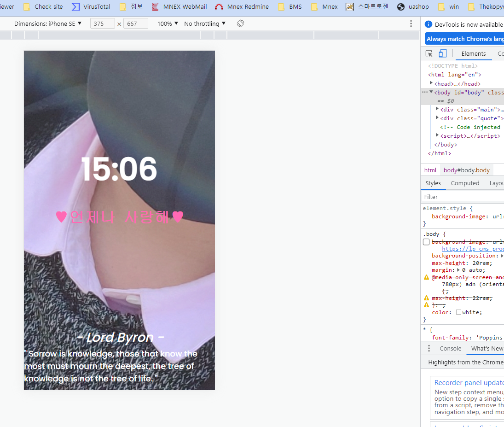This screenshot has width=504, height=427.
Task: Open the uashop bookmark
Action: [x=413, y=7]
